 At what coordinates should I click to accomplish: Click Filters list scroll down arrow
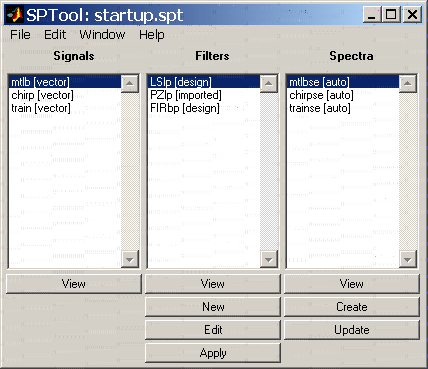pos(269,259)
